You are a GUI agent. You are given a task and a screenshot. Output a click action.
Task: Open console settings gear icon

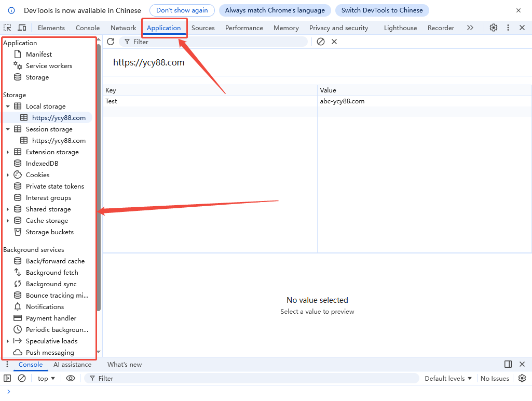point(522,378)
